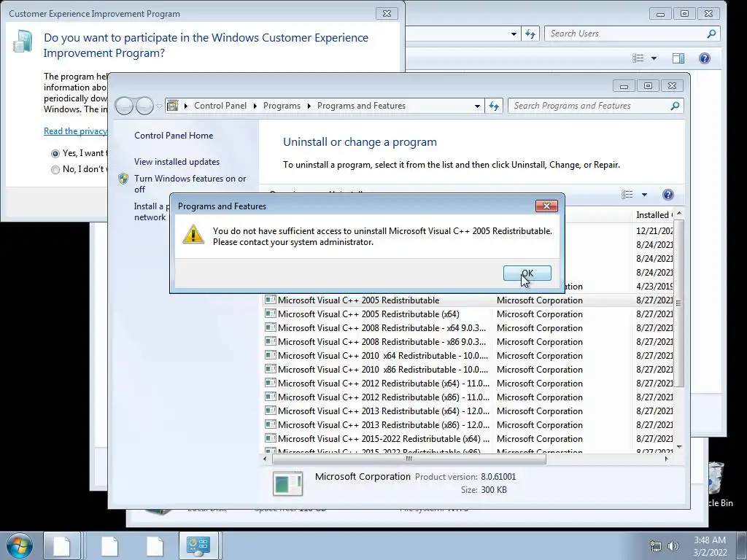
Task: Open address dropdown in Users window
Action: click(x=514, y=34)
